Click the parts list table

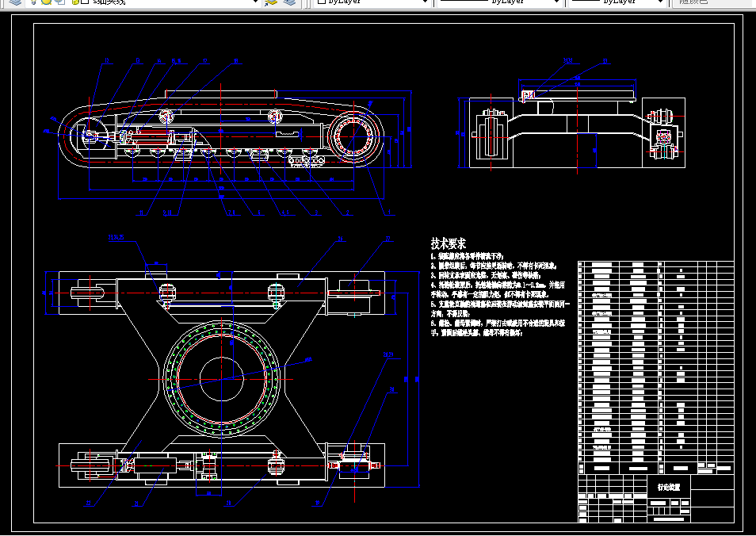pyautogui.click(x=656, y=368)
